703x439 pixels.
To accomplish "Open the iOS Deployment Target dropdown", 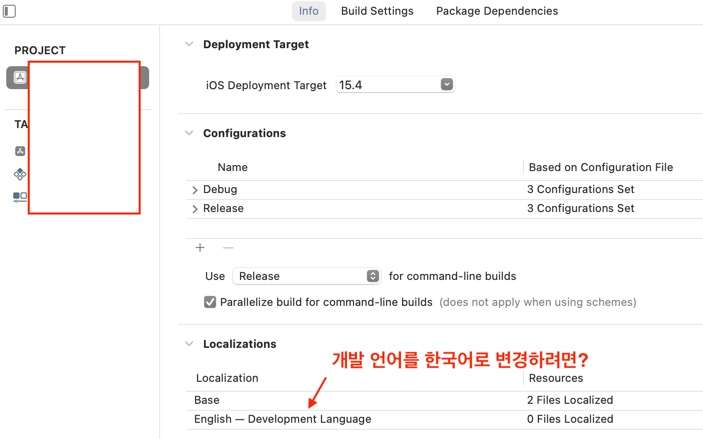I will tap(447, 85).
